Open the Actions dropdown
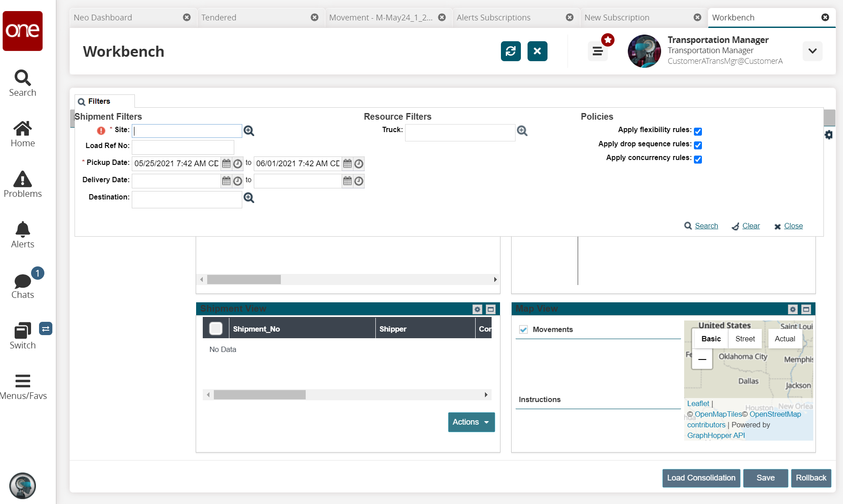Screen dimensions: 843x504 pyautogui.click(x=471, y=422)
